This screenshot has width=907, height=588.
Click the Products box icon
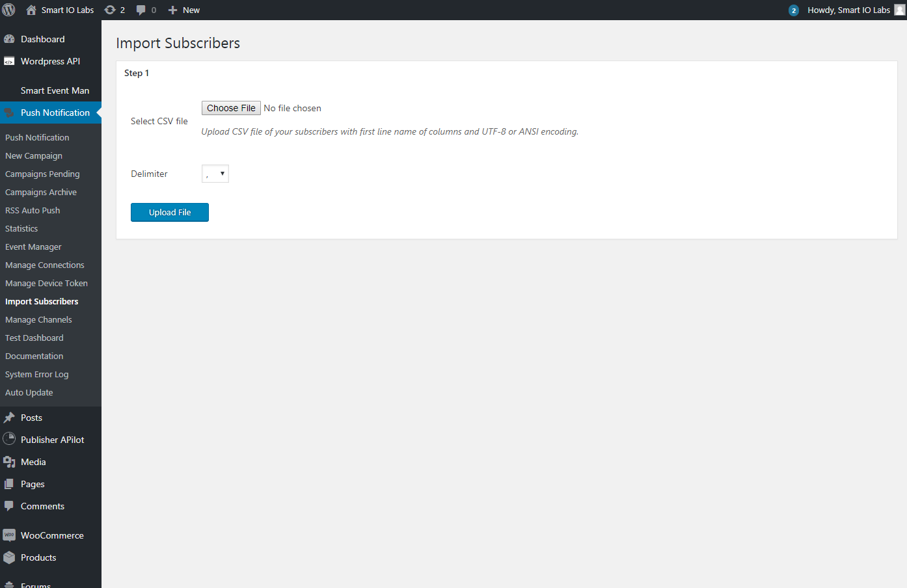click(9, 557)
